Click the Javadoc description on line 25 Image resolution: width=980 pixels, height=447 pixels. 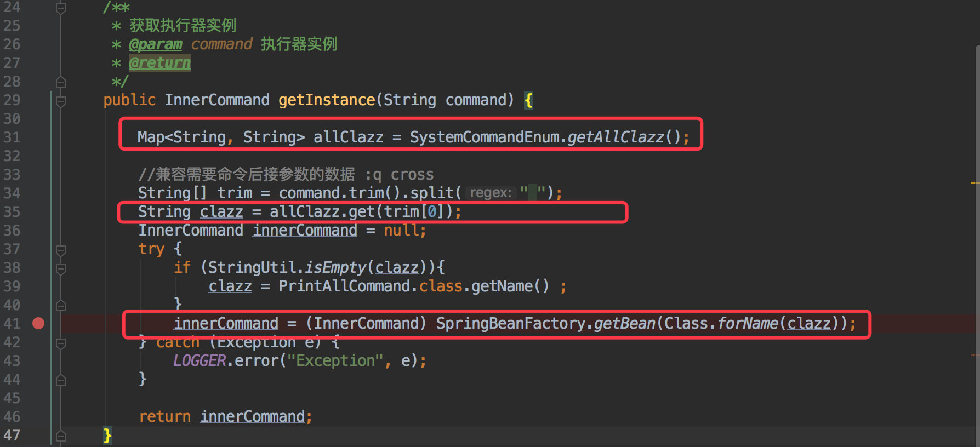(183, 25)
